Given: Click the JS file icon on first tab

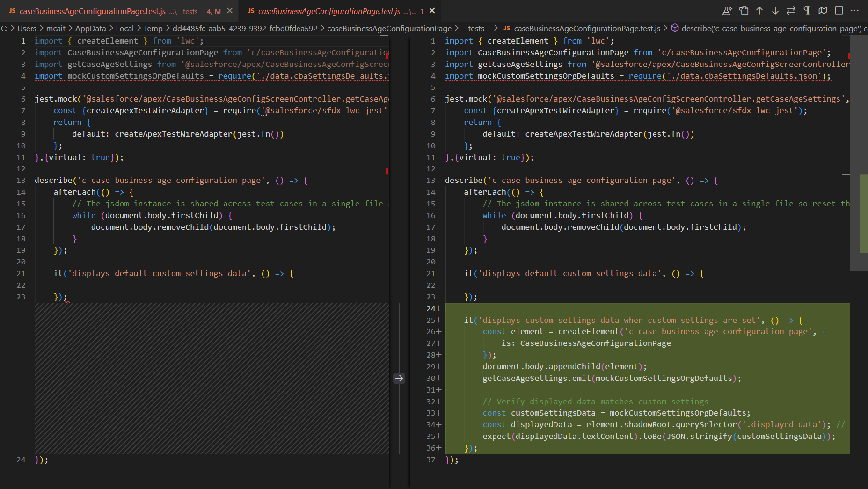Looking at the screenshot, I should click(x=13, y=11).
